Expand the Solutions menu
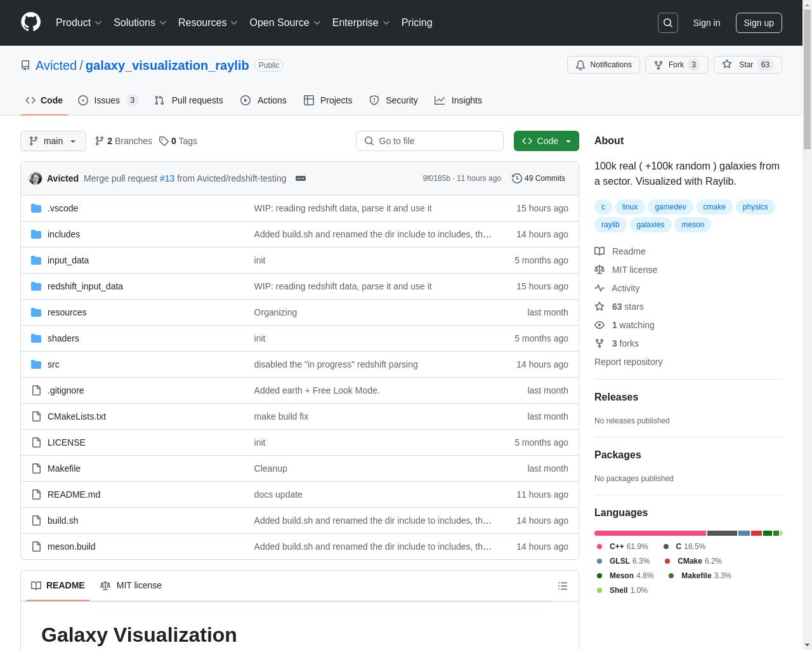 [140, 23]
